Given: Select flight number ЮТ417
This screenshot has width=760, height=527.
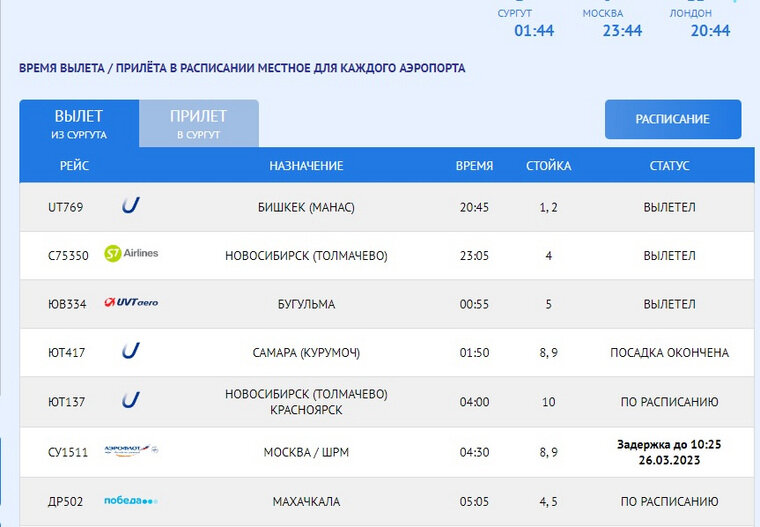Looking at the screenshot, I should click(66, 352).
